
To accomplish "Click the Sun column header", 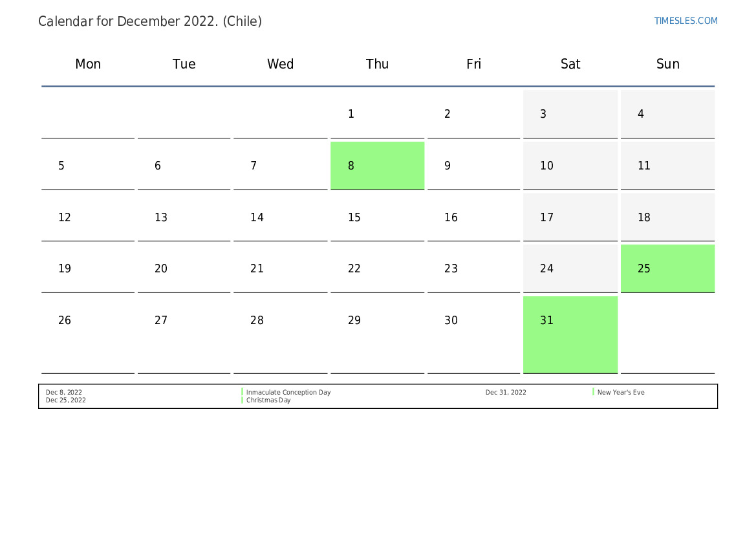I will 667,64.
